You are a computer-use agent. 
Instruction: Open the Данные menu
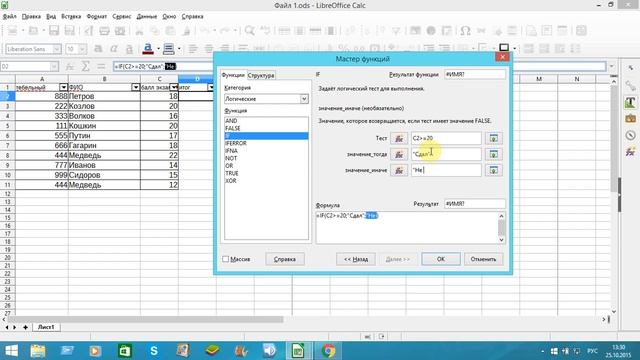147,17
